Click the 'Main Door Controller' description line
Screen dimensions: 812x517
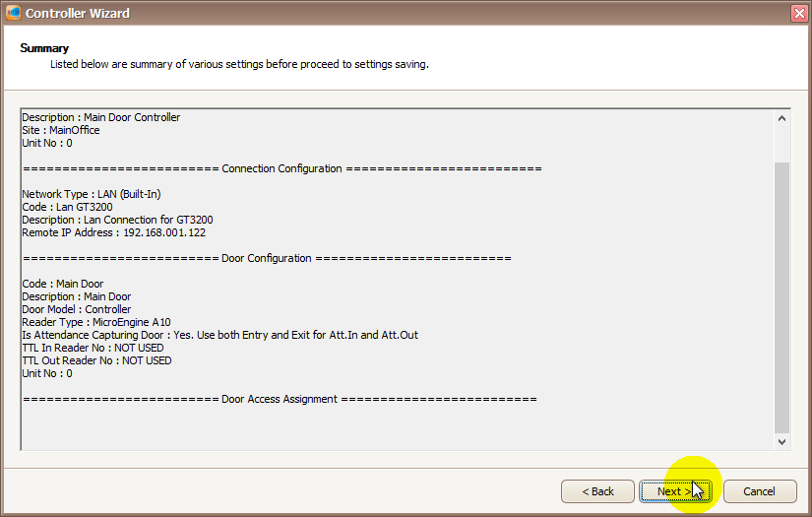pyautogui.click(x=100, y=117)
